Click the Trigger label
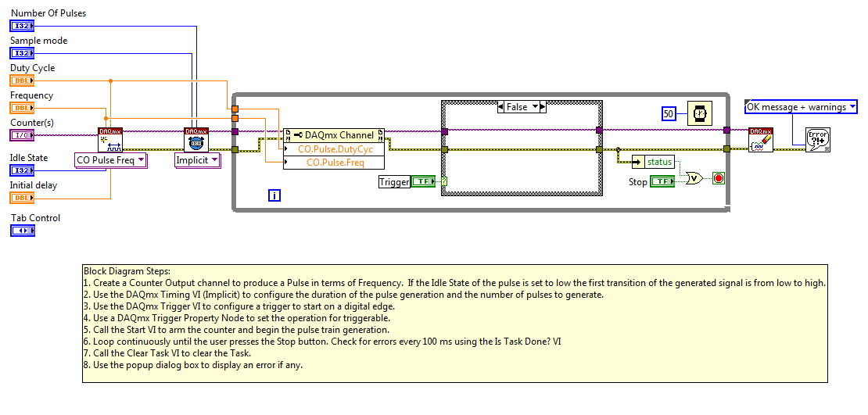 (x=394, y=181)
